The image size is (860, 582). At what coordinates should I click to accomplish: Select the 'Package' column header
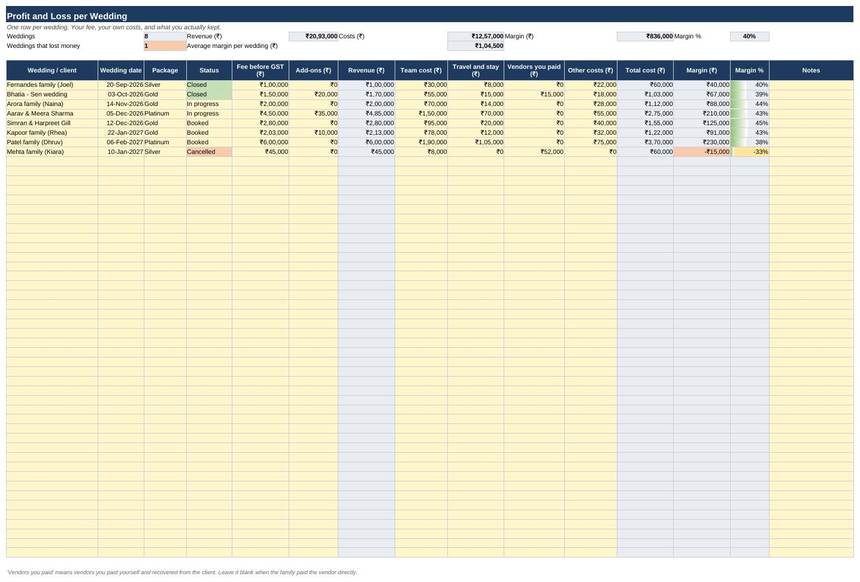click(x=165, y=70)
